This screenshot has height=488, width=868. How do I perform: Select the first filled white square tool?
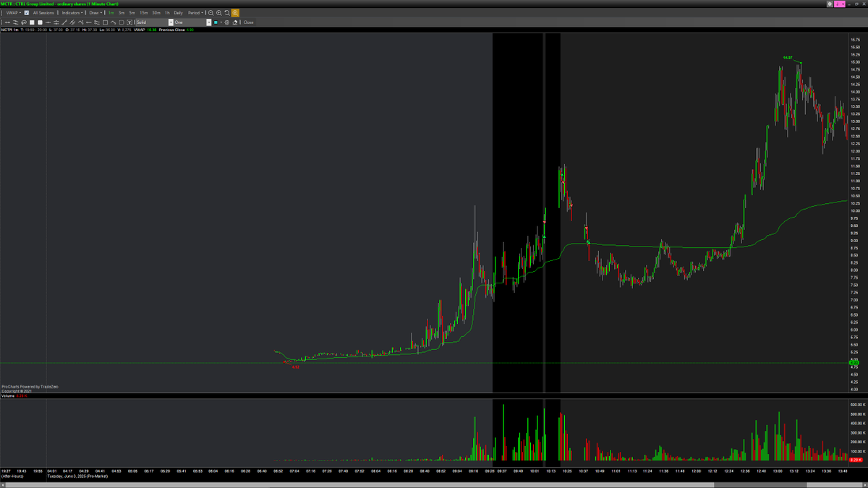pyautogui.click(x=32, y=22)
